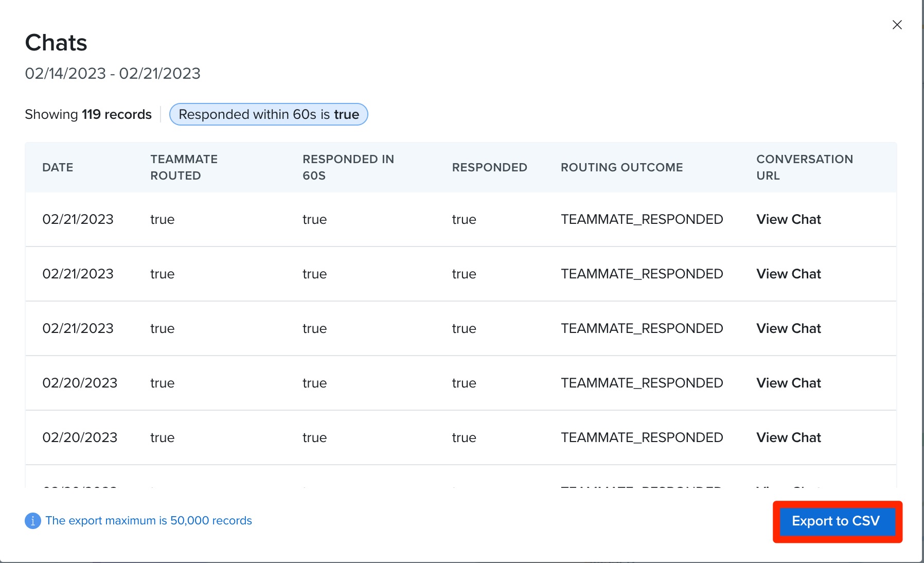Open View Chat in the fifth table row
The width and height of the screenshot is (924, 563).
(788, 437)
